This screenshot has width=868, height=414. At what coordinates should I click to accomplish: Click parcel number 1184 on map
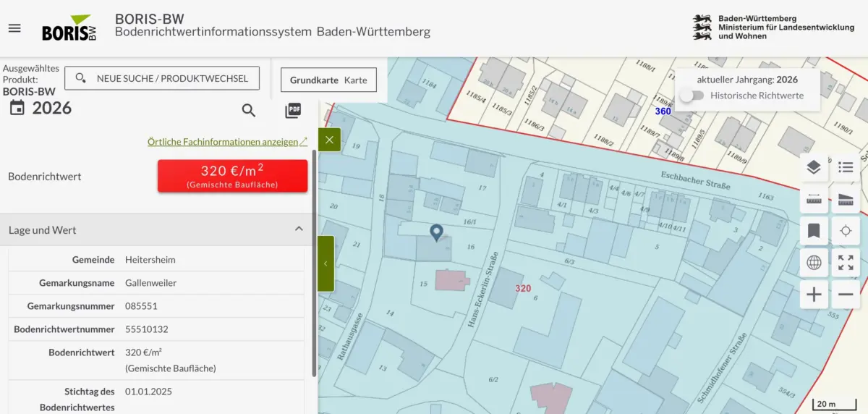coord(429,85)
